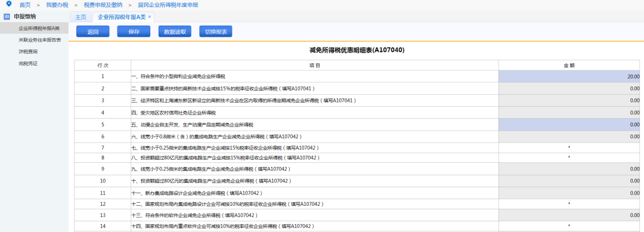Click item text 十二、国家规划布局内集成电路设计企业
This screenshot has height=232, width=644.
click(x=227, y=203)
